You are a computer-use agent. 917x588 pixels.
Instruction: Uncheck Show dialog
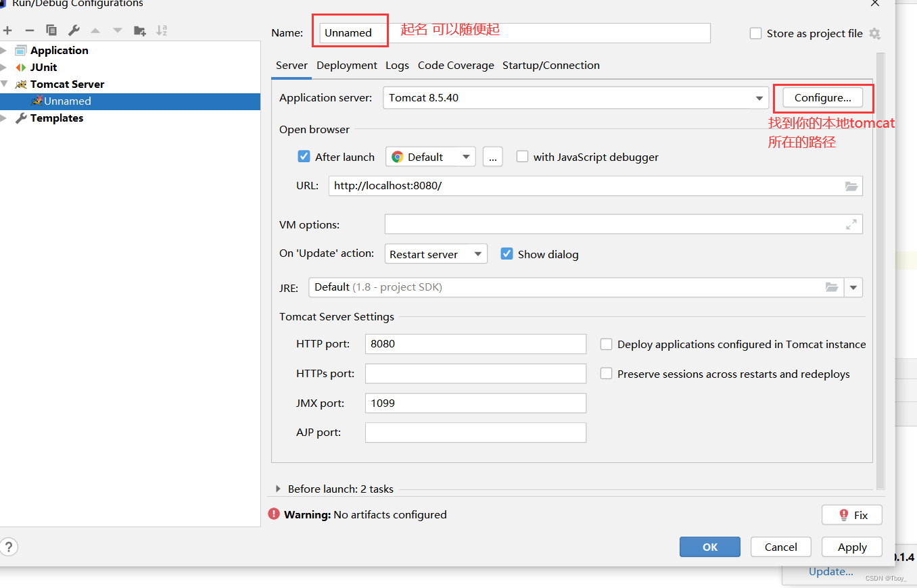pos(507,253)
